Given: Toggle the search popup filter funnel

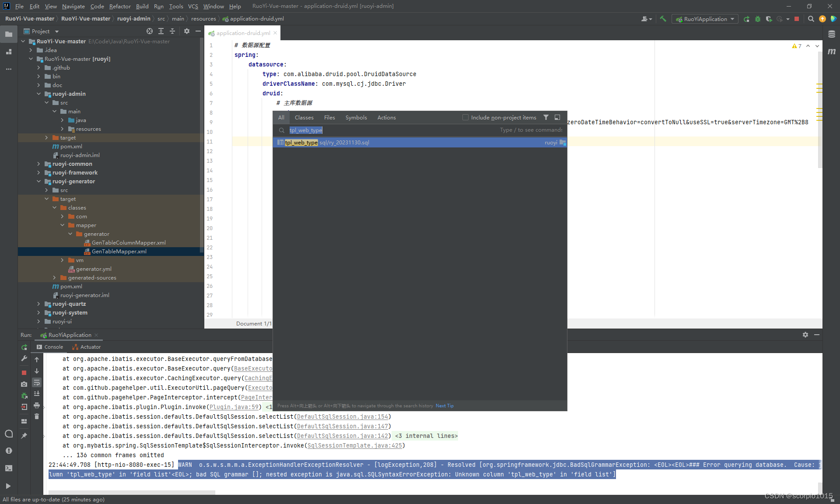Looking at the screenshot, I should point(546,117).
